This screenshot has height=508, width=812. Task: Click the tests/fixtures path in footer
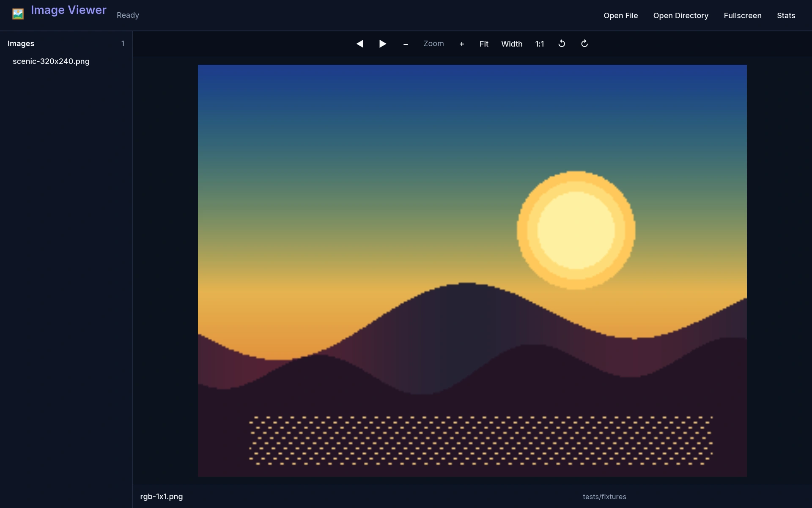[604, 497]
